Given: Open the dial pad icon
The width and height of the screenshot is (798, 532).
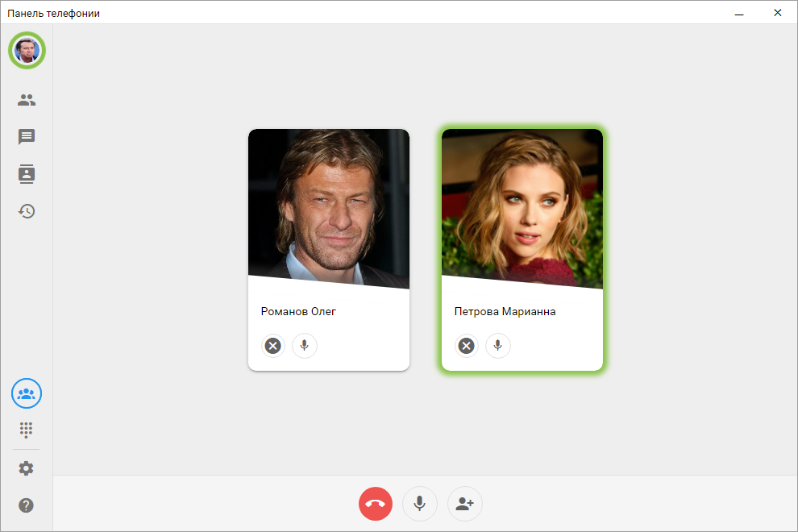Looking at the screenshot, I should click(26, 430).
